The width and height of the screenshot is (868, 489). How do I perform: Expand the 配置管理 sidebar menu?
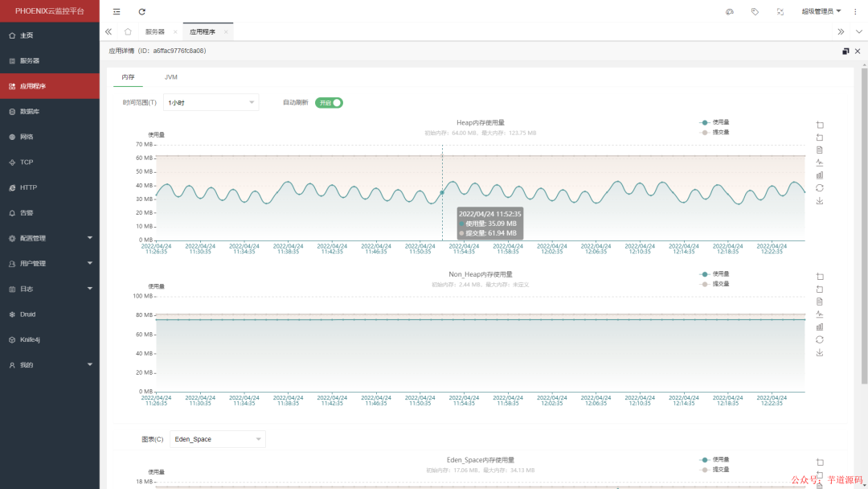[50, 238]
